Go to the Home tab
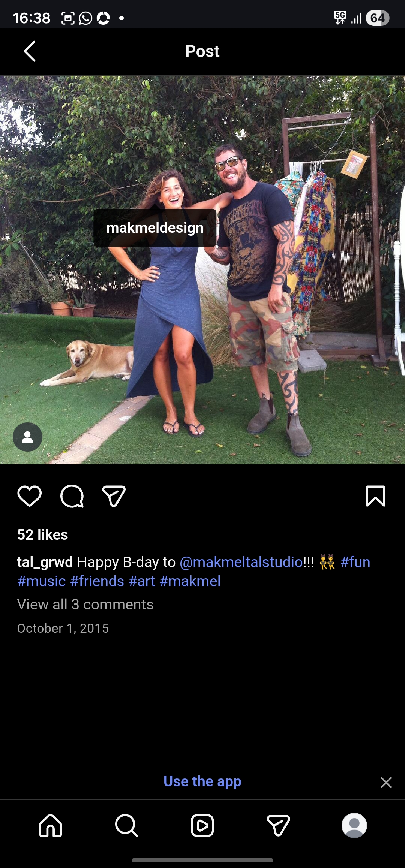405x868 pixels. pos(51,825)
